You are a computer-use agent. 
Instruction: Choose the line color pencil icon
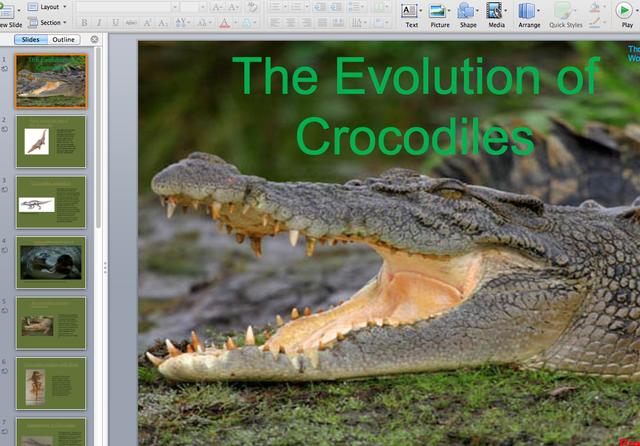(x=595, y=23)
